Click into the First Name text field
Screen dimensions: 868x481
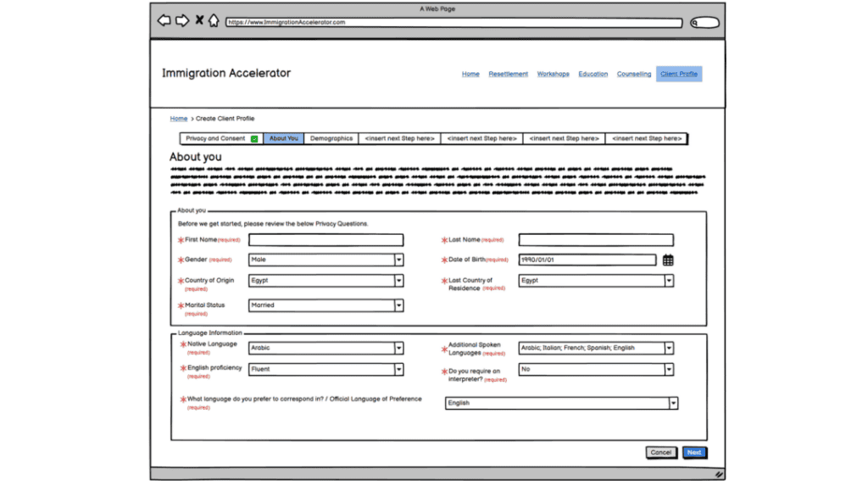point(325,240)
